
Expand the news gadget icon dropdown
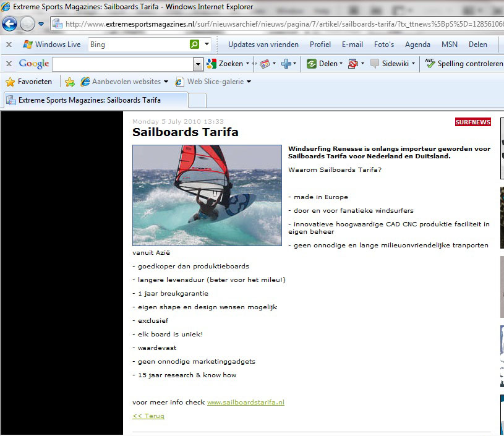pos(274,64)
